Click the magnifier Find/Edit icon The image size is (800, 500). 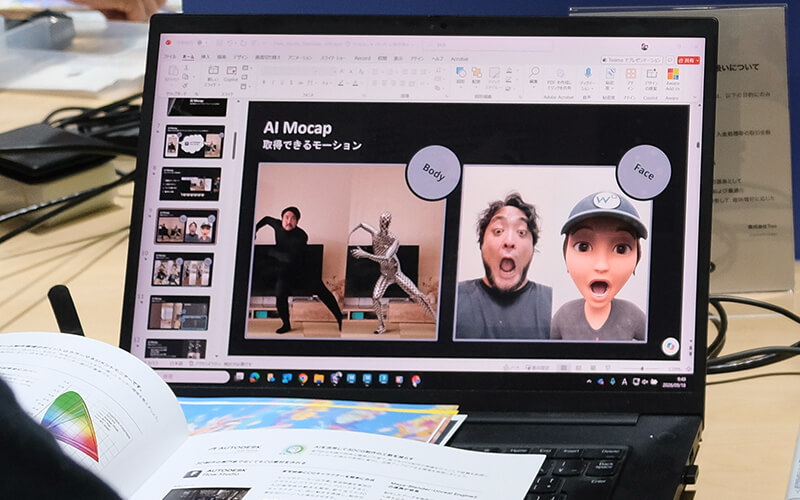tap(534, 75)
